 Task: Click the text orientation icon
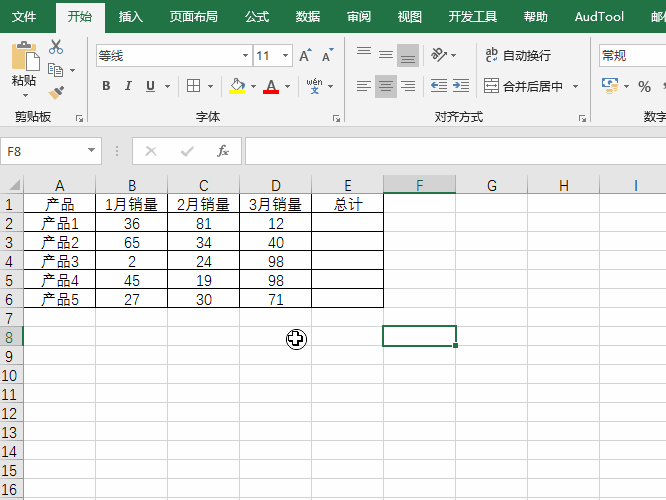pyautogui.click(x=439, y=55)
